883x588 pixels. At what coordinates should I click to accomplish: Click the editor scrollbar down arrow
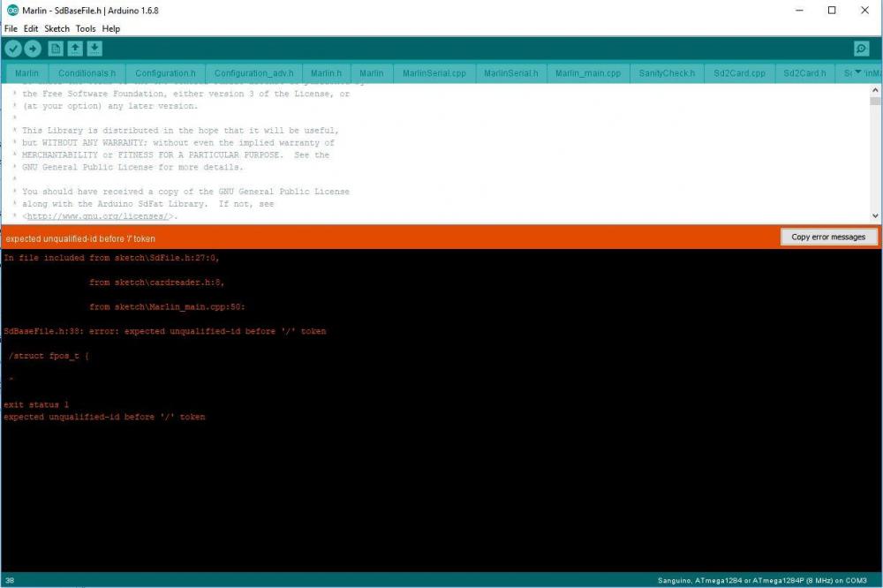(874, 215)
